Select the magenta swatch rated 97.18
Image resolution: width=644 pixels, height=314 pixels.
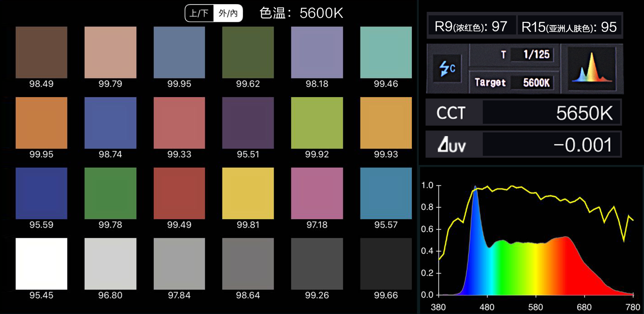317,193
